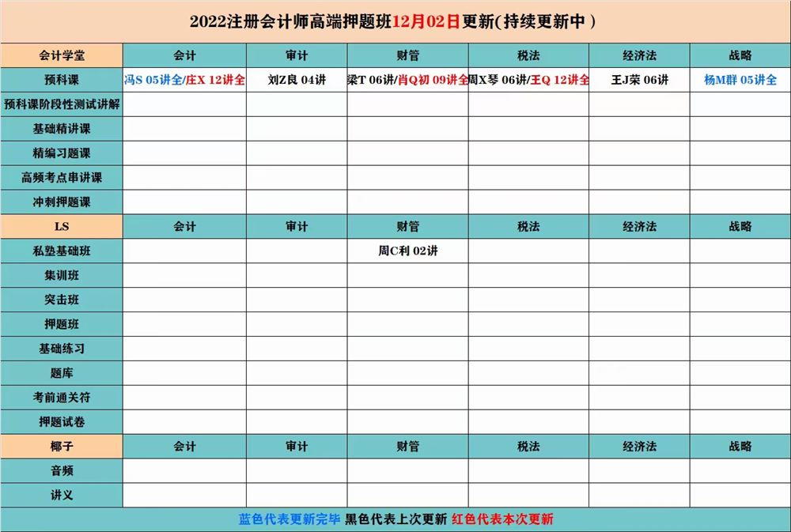Click the black '梁T 06讲' entry
The image size is (791, 532).
tap(371, 80)
